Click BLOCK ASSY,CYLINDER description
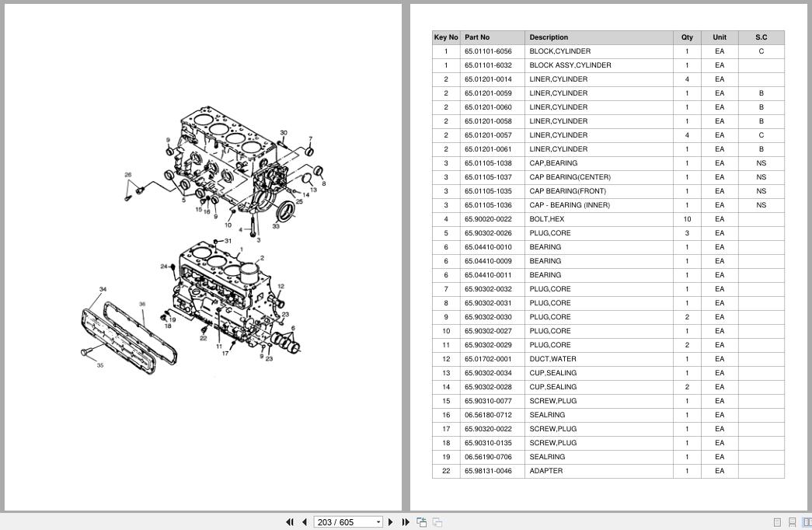Image resolution: width=812 pixels, height=530 pixels. 570,65
